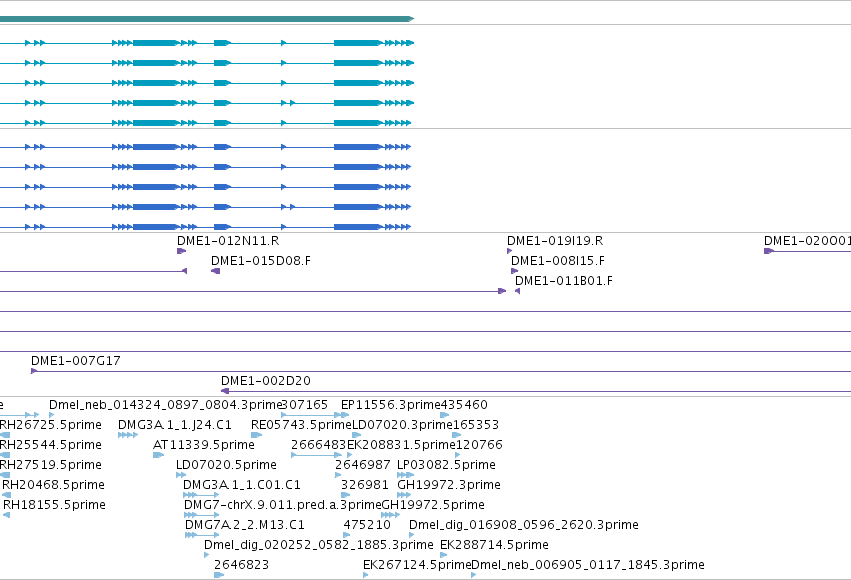Screen dimensions: 851x580
Task: Open the DMG3A.1_1.C01.C1 label
Action: (x=242, y=485)
